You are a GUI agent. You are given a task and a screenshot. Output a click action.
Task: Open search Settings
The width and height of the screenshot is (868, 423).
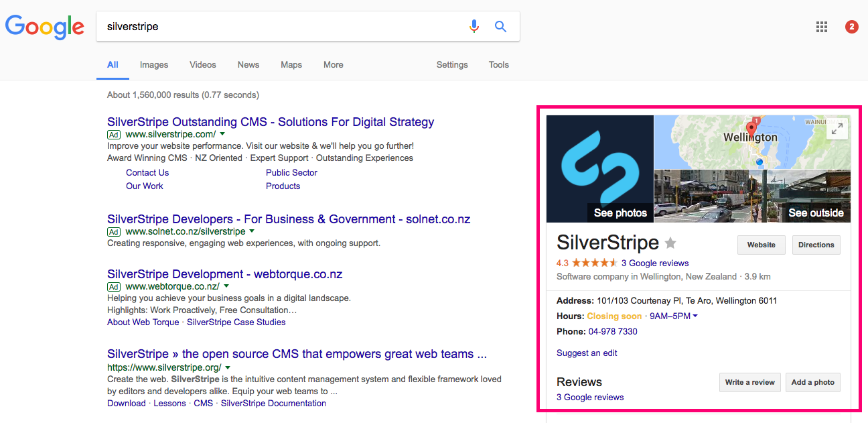(x=452, y=64)
